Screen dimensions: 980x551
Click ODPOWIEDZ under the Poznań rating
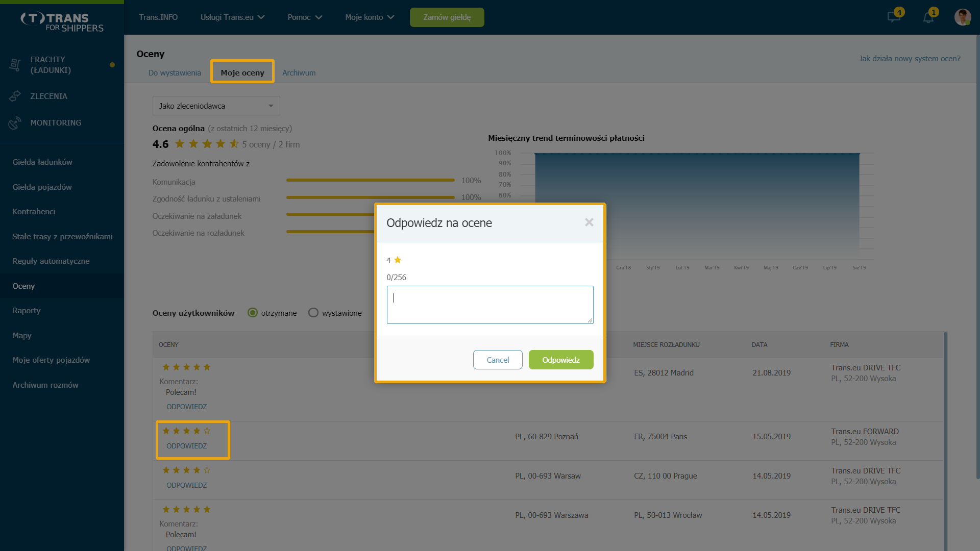tap(187, 446)
